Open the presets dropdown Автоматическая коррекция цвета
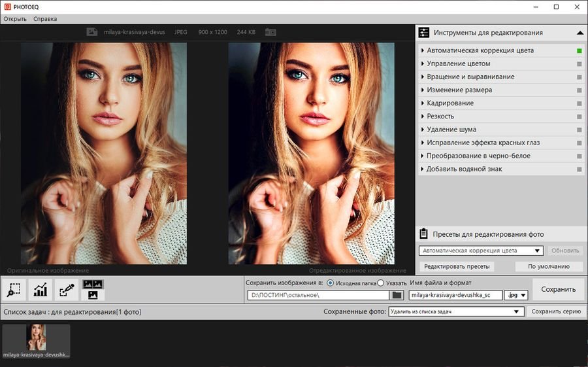The image size is (588, 367). 481,251
